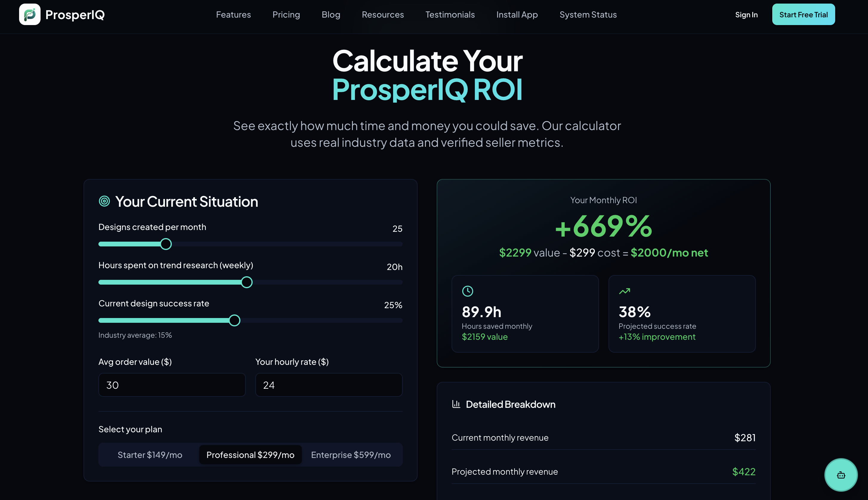Viewport: 868px width, 500px height.
Task: Check the System Status page
Action: (588, 14)
